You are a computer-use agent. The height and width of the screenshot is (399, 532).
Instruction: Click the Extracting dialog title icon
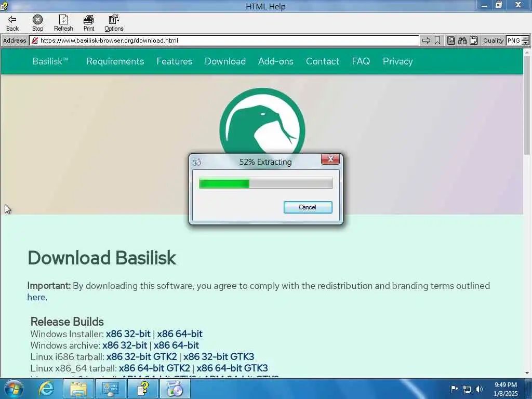point(197,162)
